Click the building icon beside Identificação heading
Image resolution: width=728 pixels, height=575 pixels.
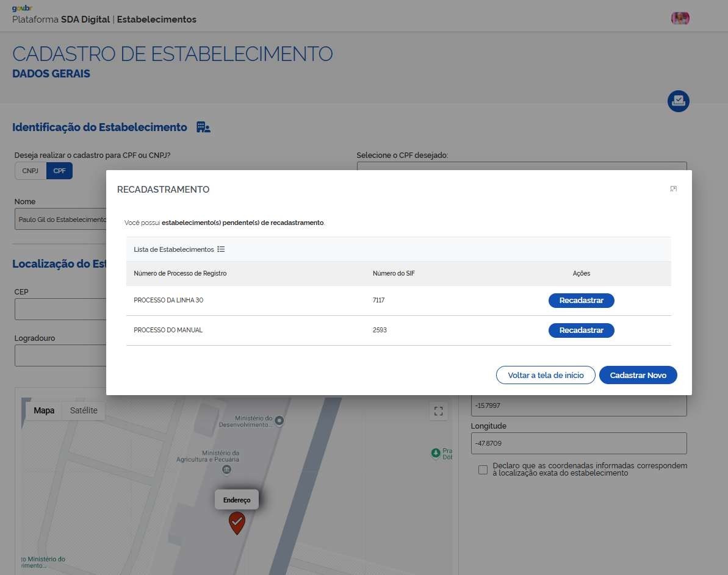(203, 127)
